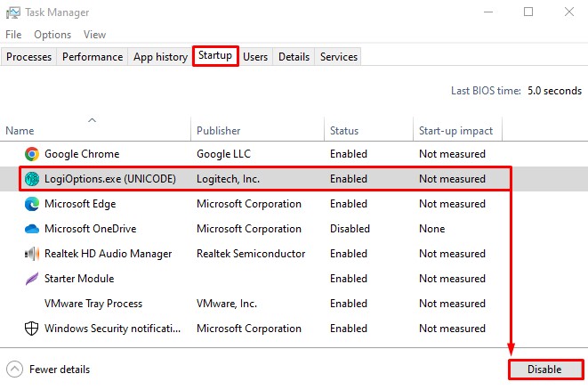
Task: Collapse view with Fewer details arrow icon
Action: point(14,370)
